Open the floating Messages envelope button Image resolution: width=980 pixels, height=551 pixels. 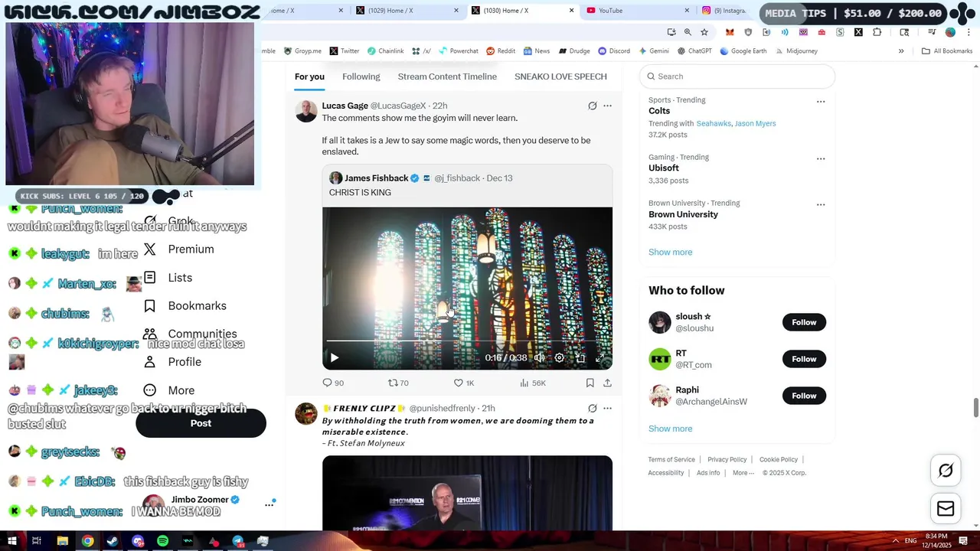pos(946,509)
